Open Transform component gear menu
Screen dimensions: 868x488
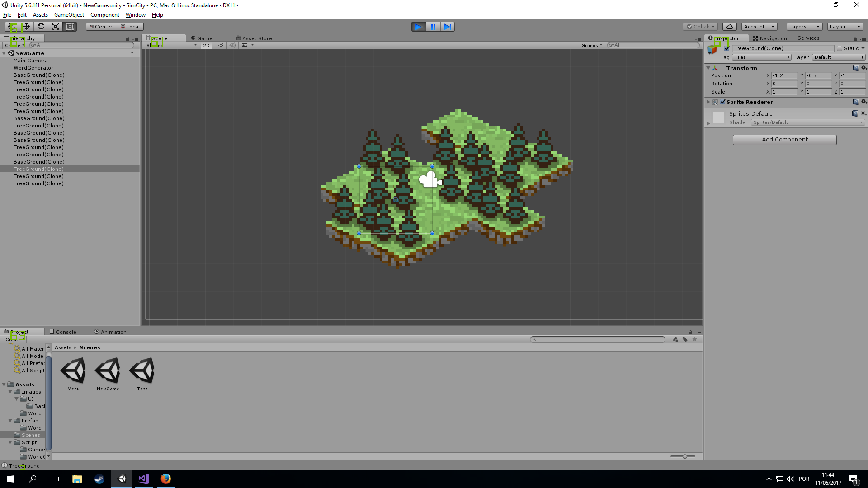[863, 68]
